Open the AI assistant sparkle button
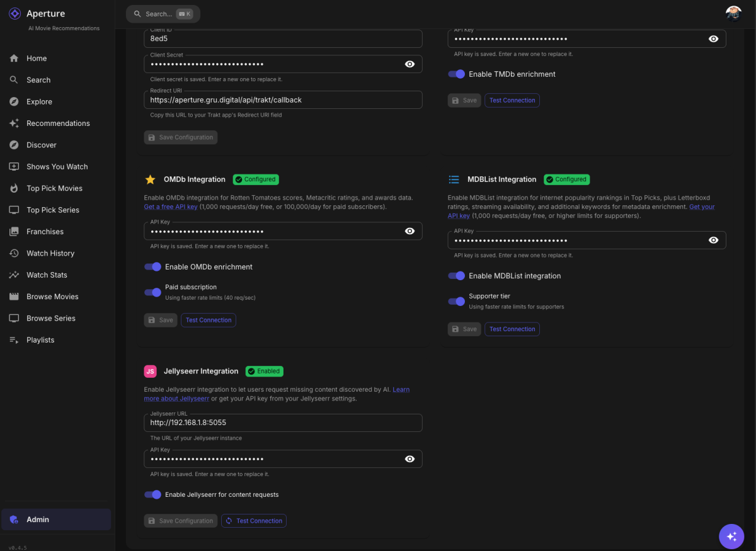Screen dimensions: 756x551 [x=731, y=537]
